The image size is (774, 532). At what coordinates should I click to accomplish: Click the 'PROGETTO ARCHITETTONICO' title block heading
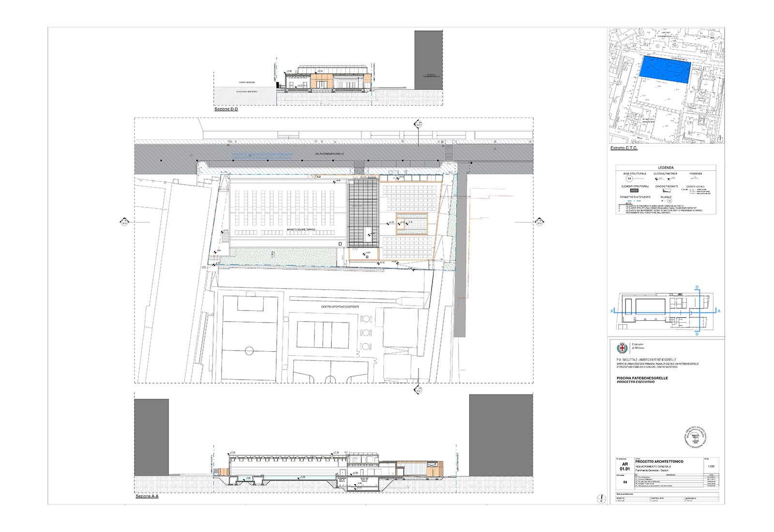point(659,461)
